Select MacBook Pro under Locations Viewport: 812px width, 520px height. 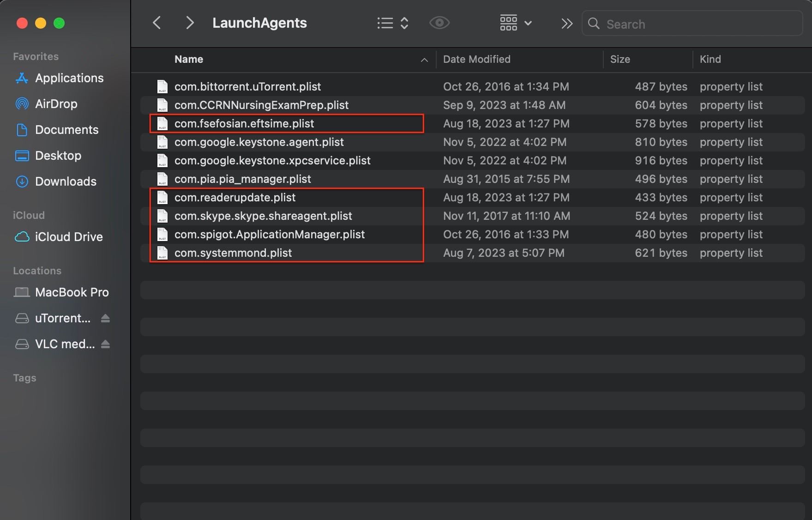tap(61, 292)
